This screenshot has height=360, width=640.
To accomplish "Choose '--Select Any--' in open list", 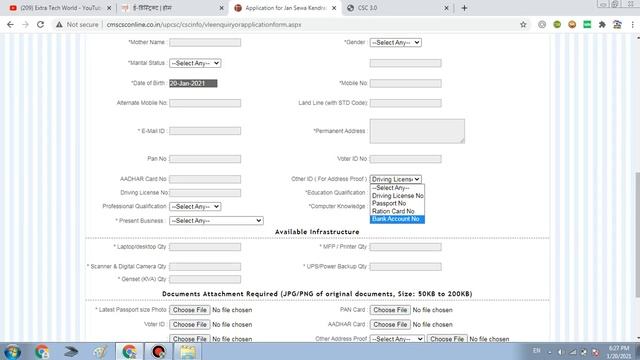I will [x=397, y=188].
